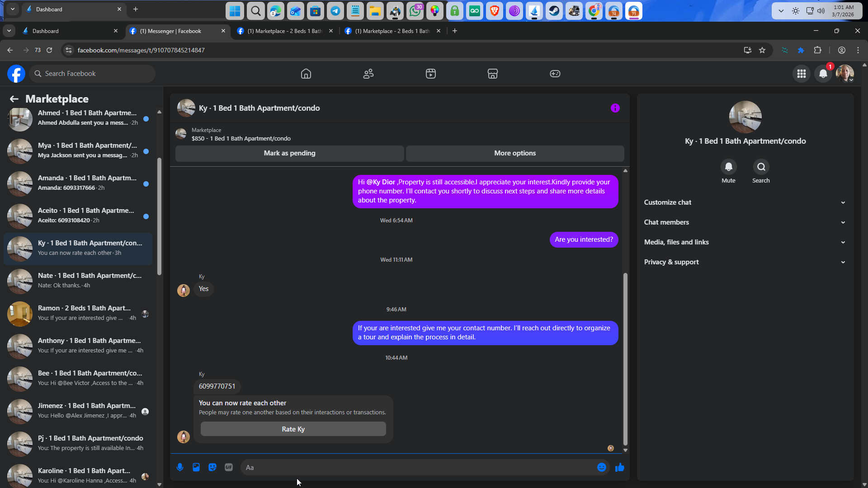
Task: Switch to the Dashboard browser tab
Action: pyautogui.click(x=68, y=31)
